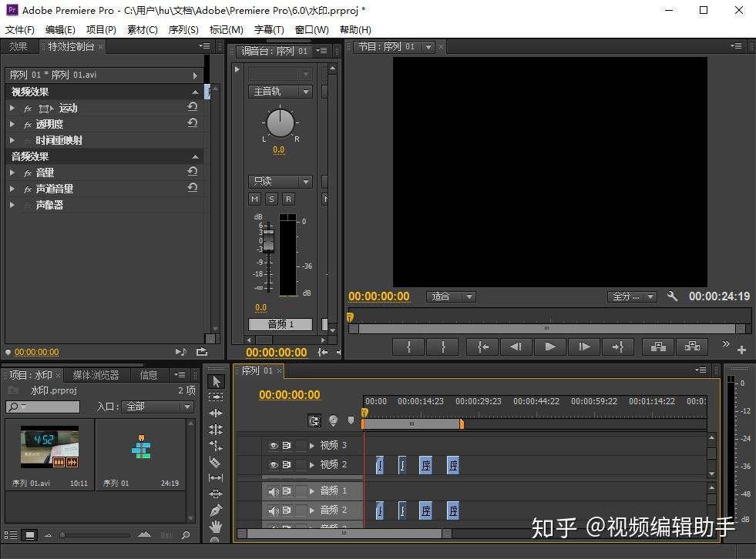Click the Extract button

(692, 346)
